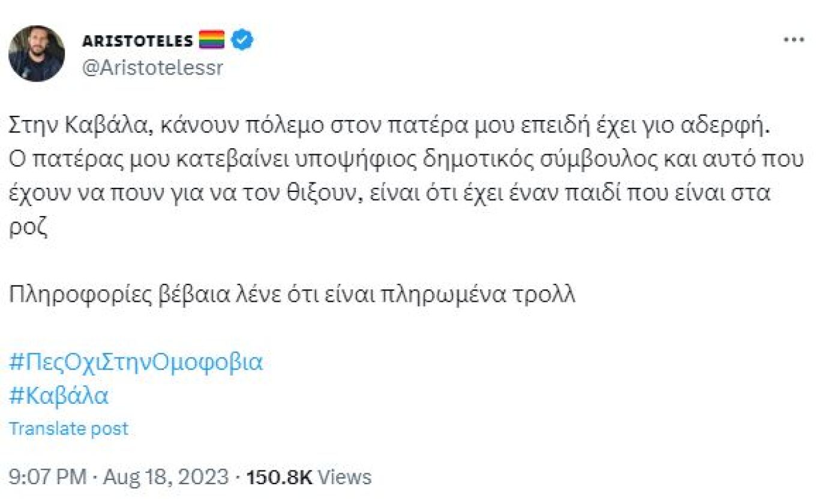This screenshot has width=816, height=504.
Task: Click Translate post
Action: (69, 428)
